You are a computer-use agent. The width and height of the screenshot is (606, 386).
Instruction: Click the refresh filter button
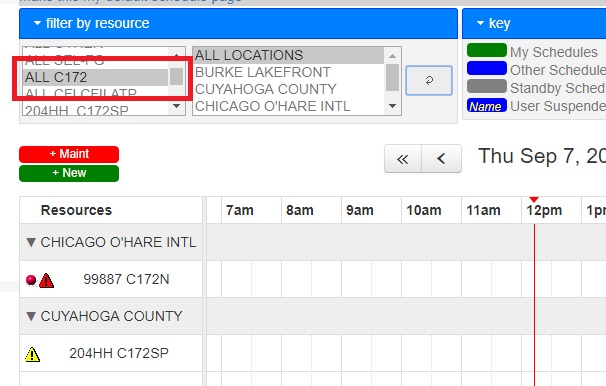point(429,80)
